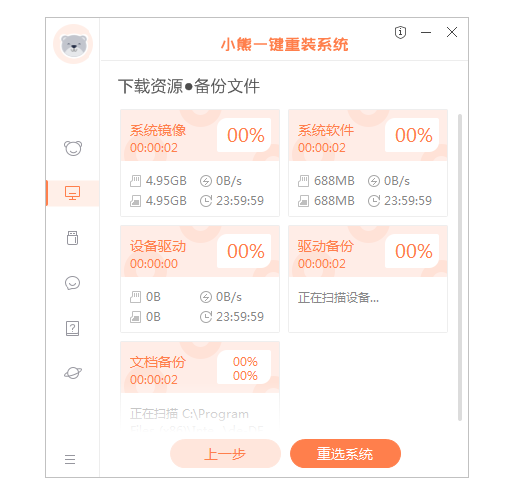
Task: Click the 00:00:02 timer in 系统镜像 card
Action: pyautogui.click(x=154, y=148)
